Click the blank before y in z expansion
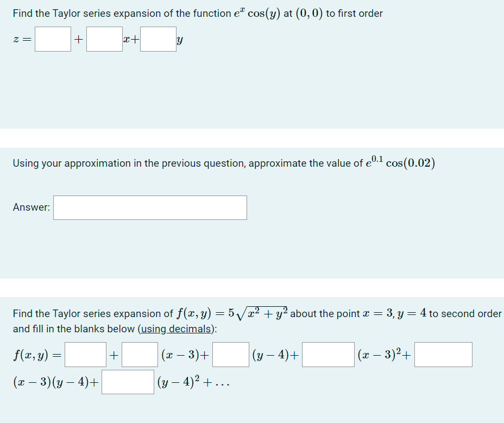 157,39
